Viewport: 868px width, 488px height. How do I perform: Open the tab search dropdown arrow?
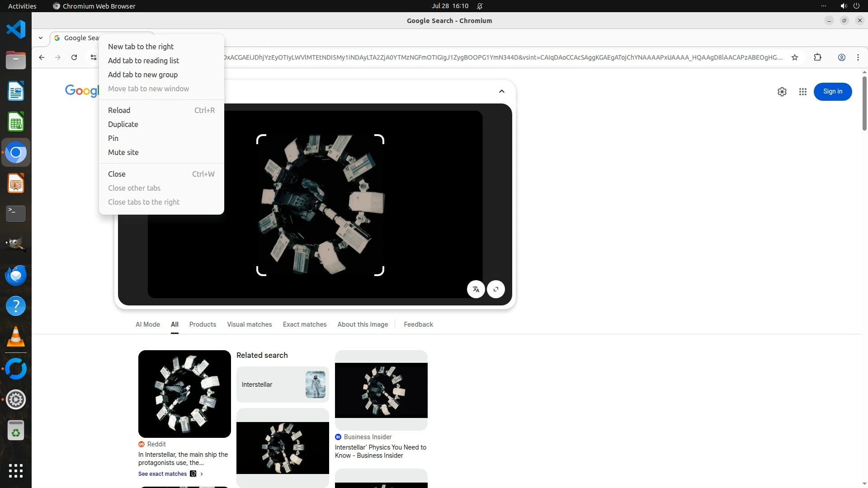(x=41, y=38)
